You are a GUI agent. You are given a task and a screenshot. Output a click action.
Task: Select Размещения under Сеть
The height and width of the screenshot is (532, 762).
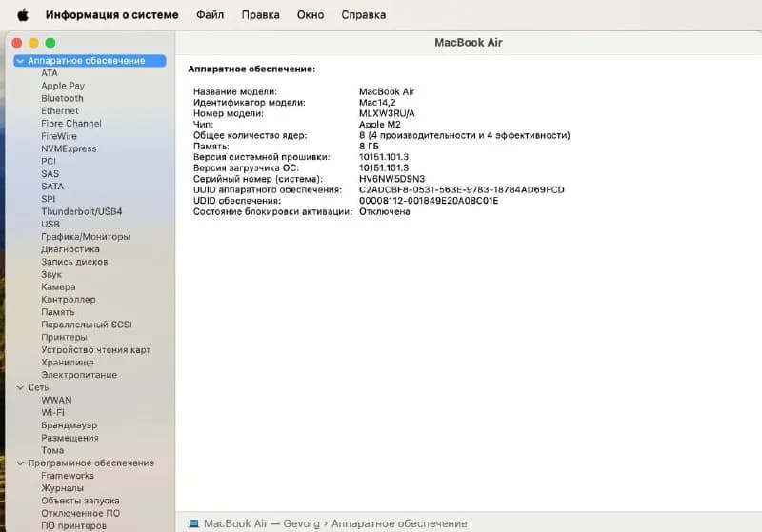70,439
